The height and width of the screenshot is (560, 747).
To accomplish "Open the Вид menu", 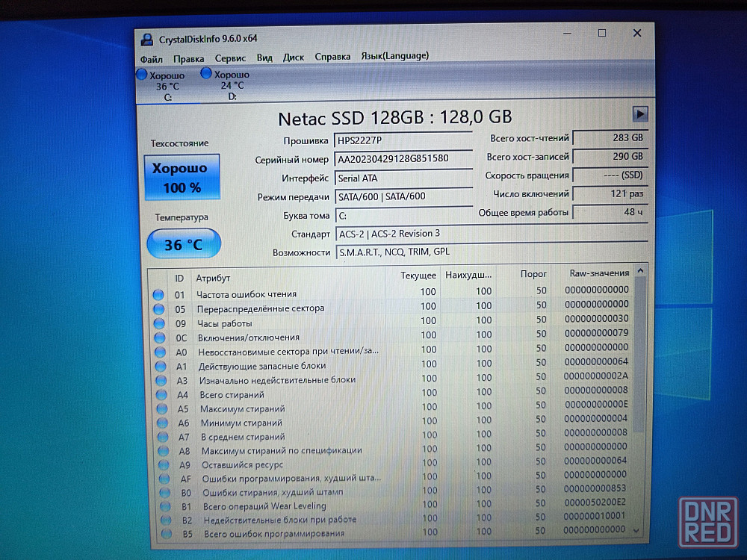I will tap(264, 57).
